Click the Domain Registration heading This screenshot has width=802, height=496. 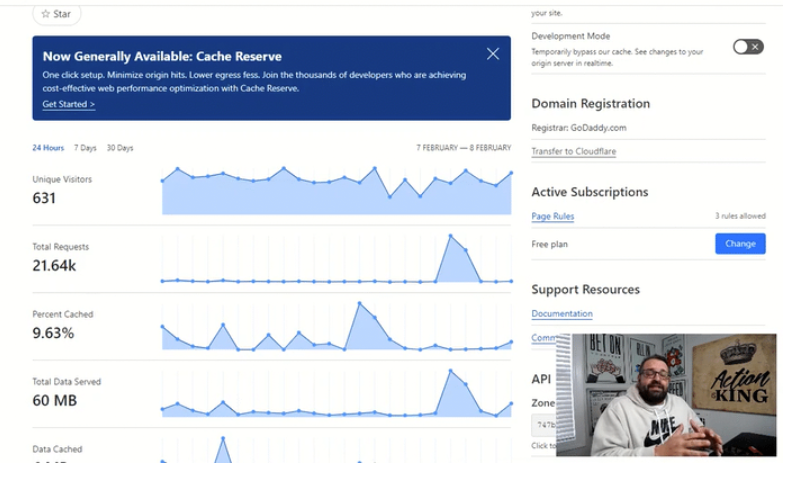tap(591, 103)
